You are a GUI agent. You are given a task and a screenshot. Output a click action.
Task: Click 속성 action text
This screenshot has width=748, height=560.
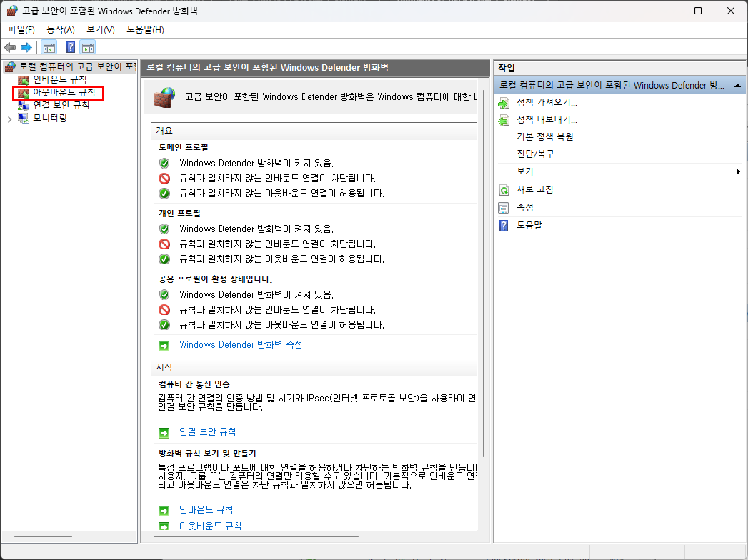click(x=525, y=207)
